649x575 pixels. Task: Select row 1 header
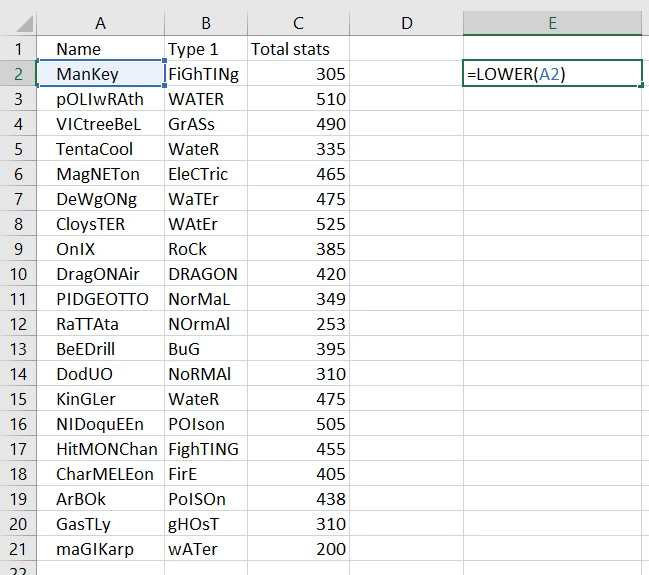pyautogui.click(x=18, y=49)
